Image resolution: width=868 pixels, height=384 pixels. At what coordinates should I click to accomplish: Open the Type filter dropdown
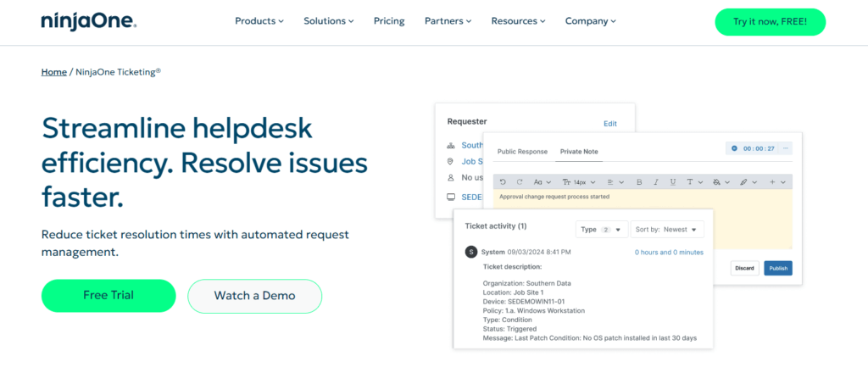602,229
